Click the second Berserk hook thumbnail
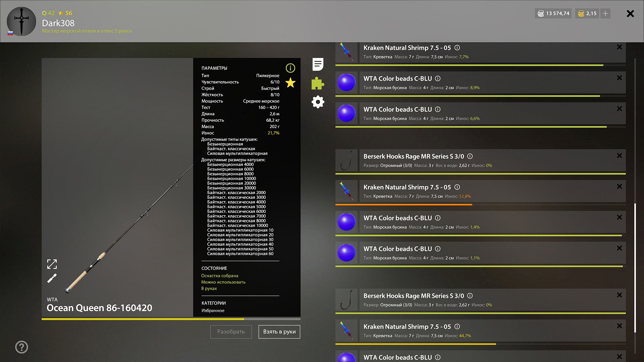This screenshot has height=362, width=644. pos(346,300)
